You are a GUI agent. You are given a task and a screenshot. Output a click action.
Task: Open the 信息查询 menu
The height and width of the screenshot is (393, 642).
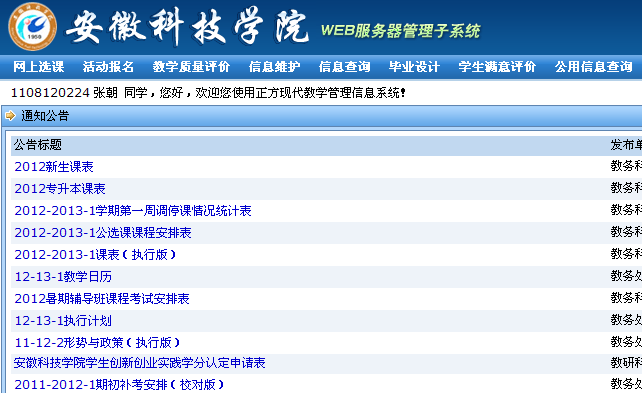tap(344, 66)
